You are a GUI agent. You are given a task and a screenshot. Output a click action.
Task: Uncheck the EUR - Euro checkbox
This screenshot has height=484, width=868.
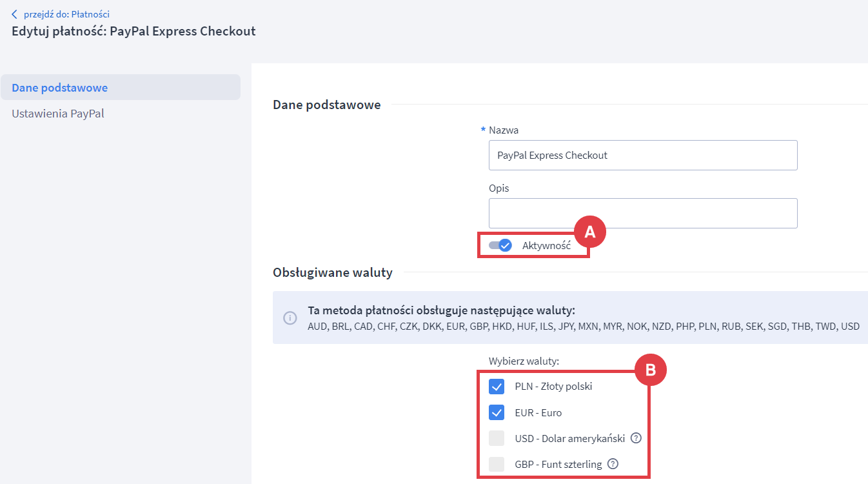(497, 412)
